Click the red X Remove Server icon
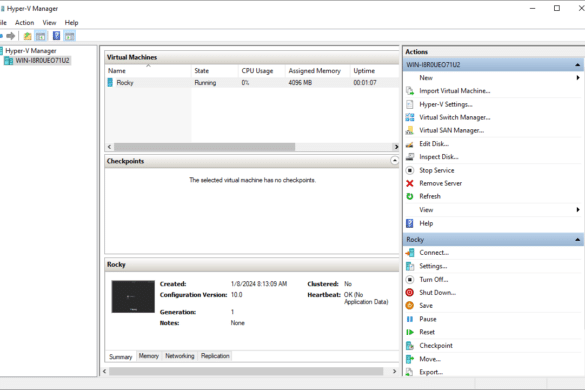The height and width of the screenshot is (390, 585). (x=410, y=183)
